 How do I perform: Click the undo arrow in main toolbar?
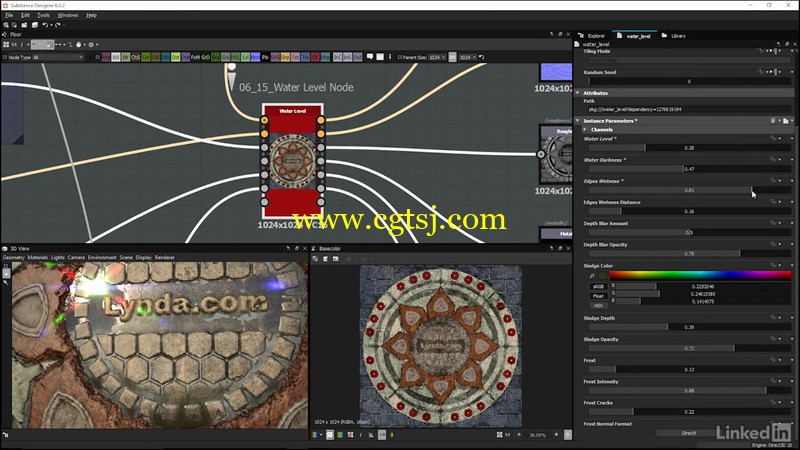coord(45,24)
